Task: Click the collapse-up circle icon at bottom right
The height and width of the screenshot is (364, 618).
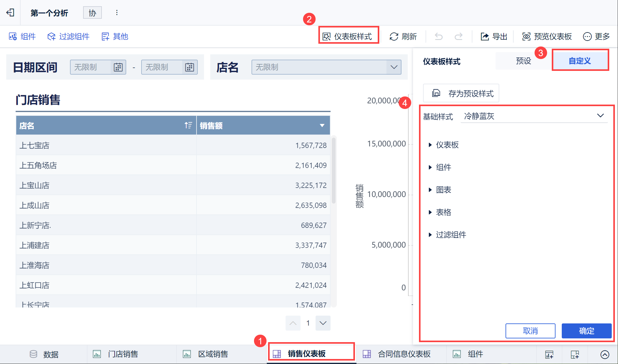Action: [x=605, y=354]
